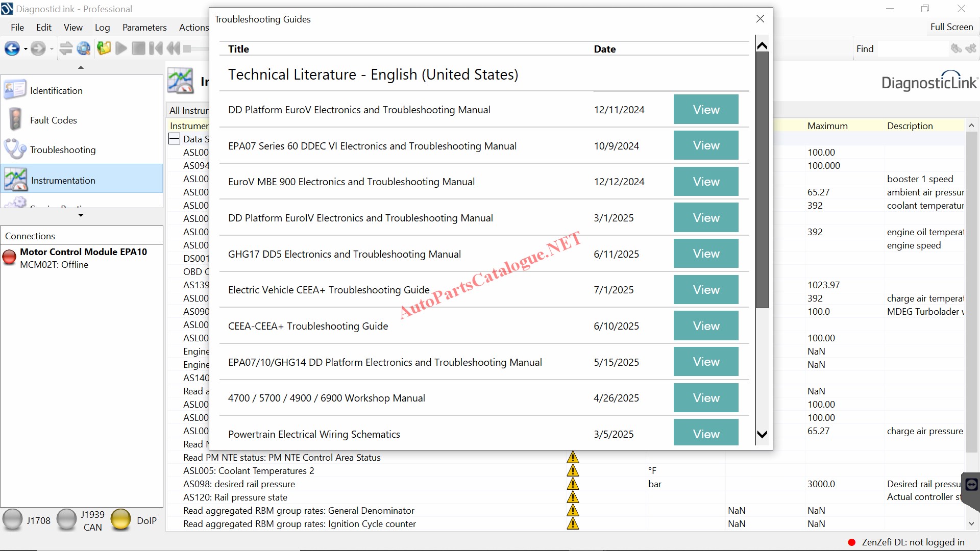
Task: Open the Fault Codes panel
Action: [x=53, y=120]
